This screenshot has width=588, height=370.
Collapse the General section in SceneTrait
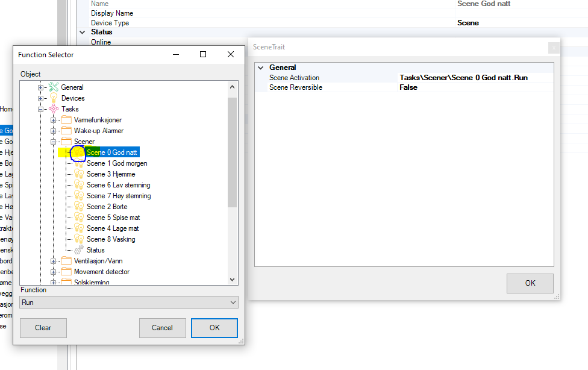coord(261,68)
